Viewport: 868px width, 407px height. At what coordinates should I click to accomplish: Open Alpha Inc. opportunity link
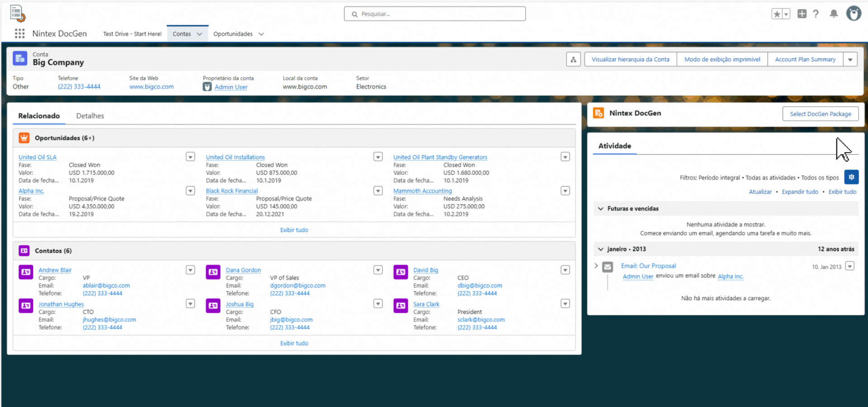pyautogui.click(x=31, y=191)
